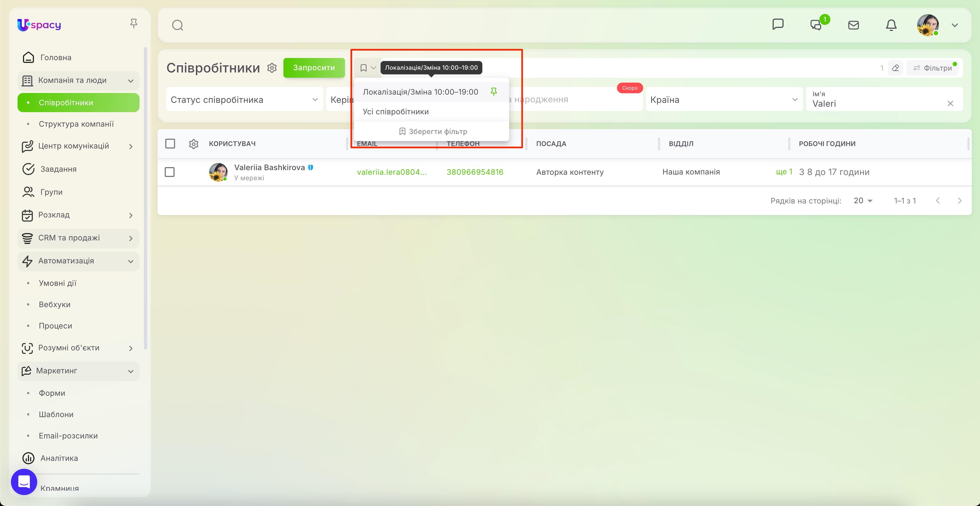Clear filters with the eraser icon
Image resolution: width=980 pixels, height=506 pixels.
(x=895, y=68)
